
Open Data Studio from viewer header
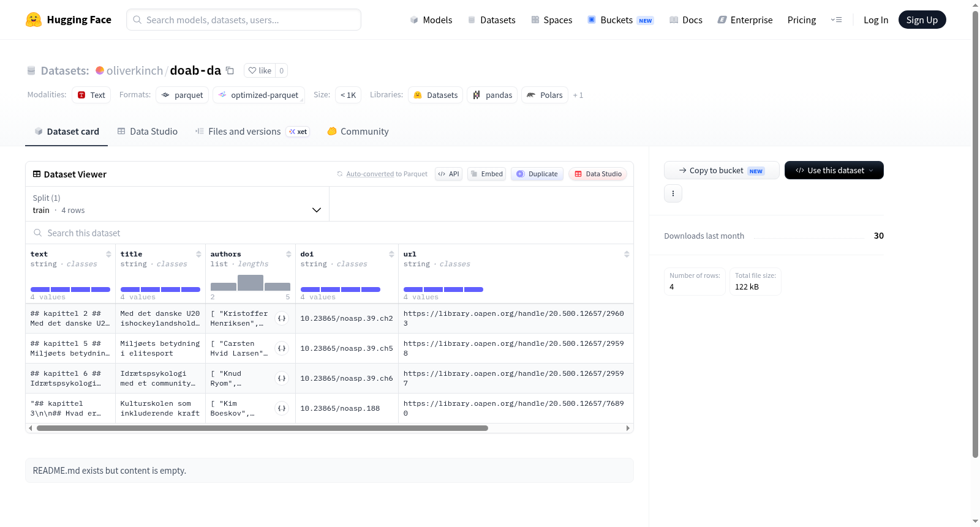coord(597,174)
